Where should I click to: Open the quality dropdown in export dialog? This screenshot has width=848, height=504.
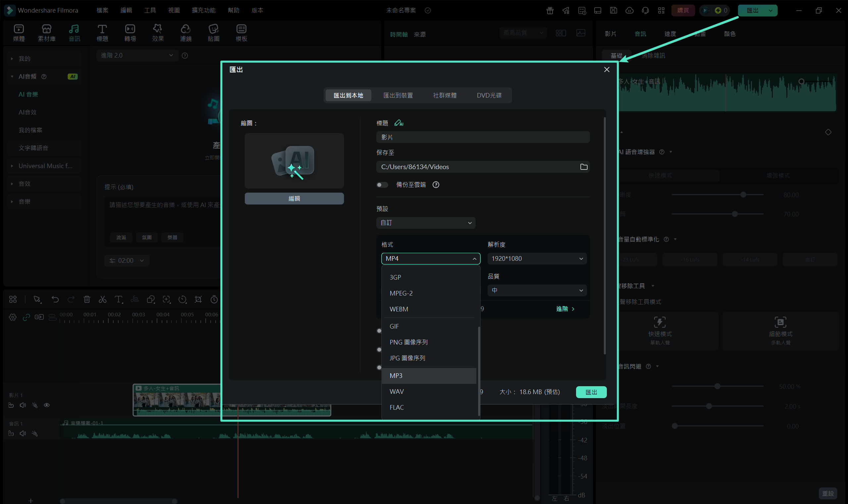537,290
